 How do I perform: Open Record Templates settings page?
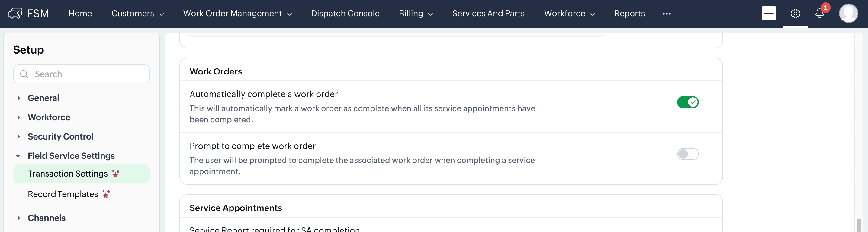coord(63,194)
